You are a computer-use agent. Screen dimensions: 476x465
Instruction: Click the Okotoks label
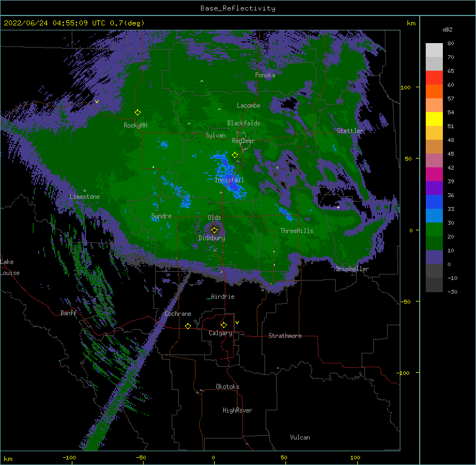[228, 387]
